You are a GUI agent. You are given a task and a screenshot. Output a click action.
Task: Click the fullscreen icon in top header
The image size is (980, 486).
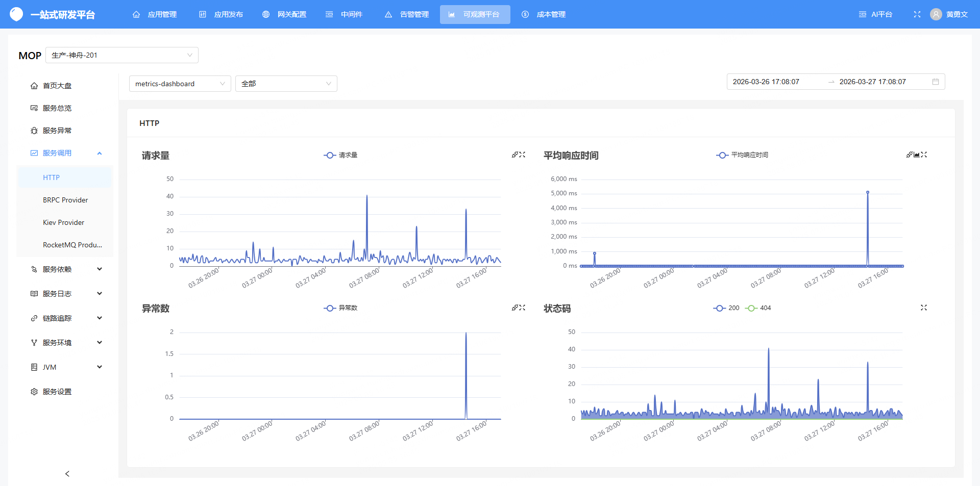pos(917,14)
